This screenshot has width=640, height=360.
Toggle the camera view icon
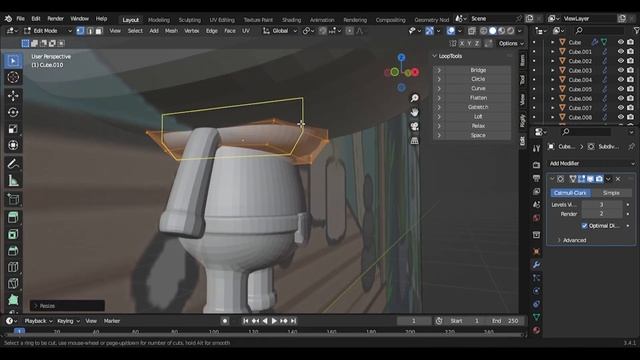coord(414,127)
